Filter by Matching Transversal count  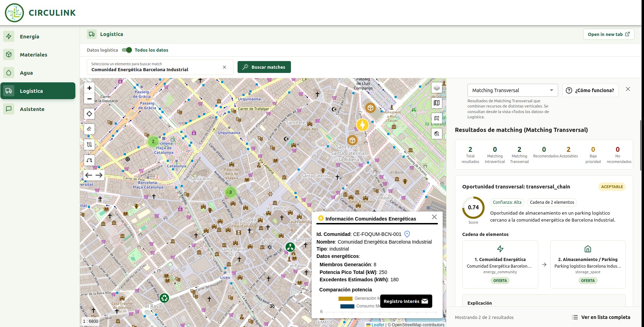pyautogui.click(x=519, y=155)
